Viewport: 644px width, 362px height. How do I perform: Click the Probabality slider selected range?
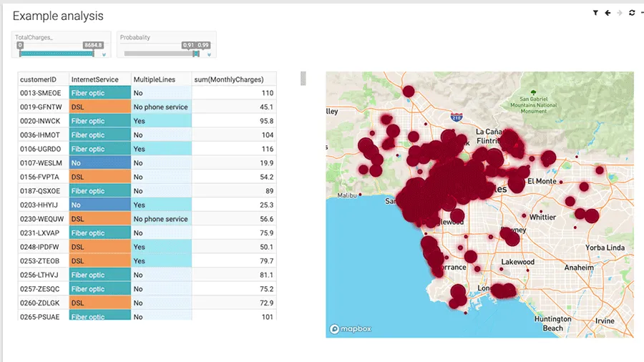click(x=197, y=53)
